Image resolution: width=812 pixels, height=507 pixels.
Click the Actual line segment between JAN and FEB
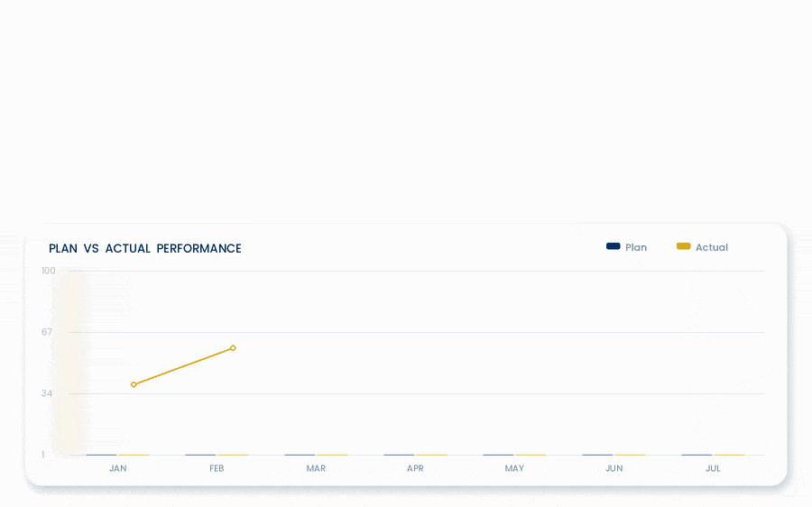coord(183,366)
